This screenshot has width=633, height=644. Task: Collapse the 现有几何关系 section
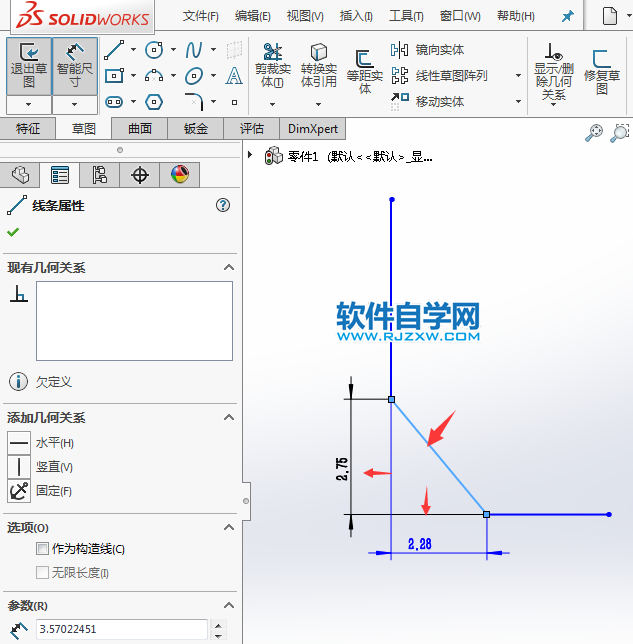[x=229, y=267]
